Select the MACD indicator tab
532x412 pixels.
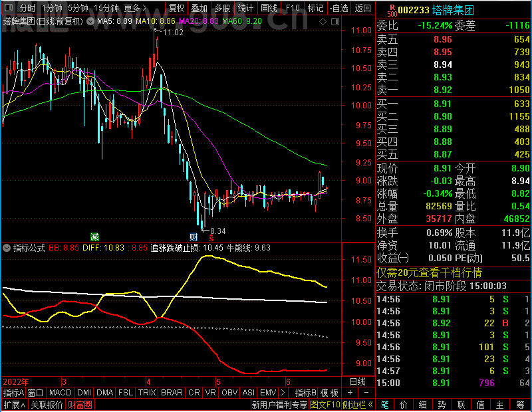[x=60, y=393]
